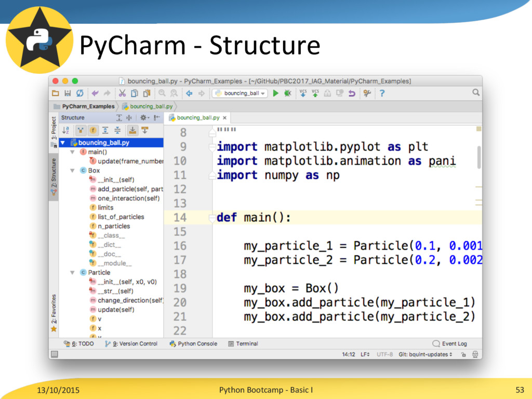Viewport: 532px width, 399px height.
Task: Open the 2: Favorites side tab
Action: click(54, 313)
